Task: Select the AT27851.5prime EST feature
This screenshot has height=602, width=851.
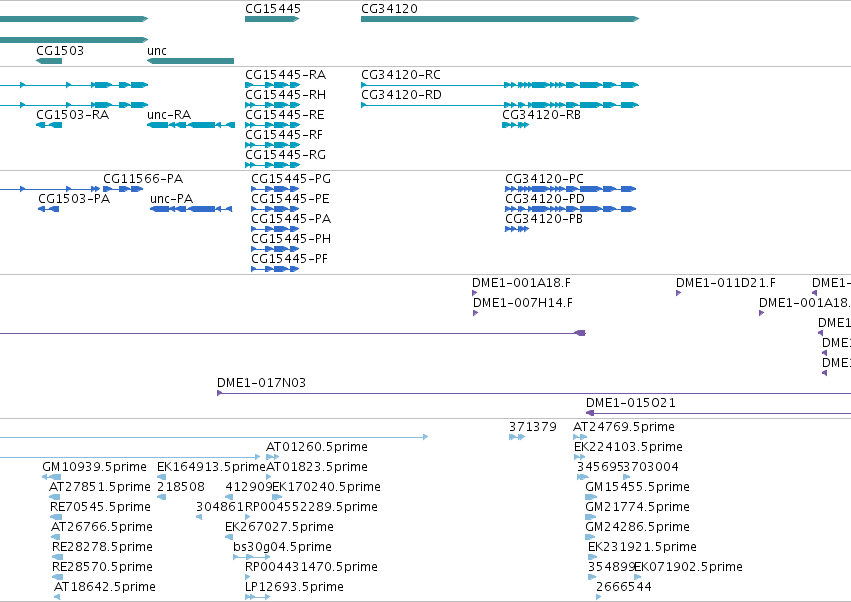Action: 55,497
